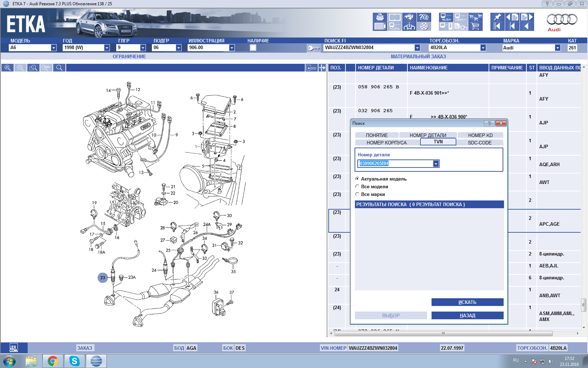Launch Skype from the taskbar

(74, 361)
